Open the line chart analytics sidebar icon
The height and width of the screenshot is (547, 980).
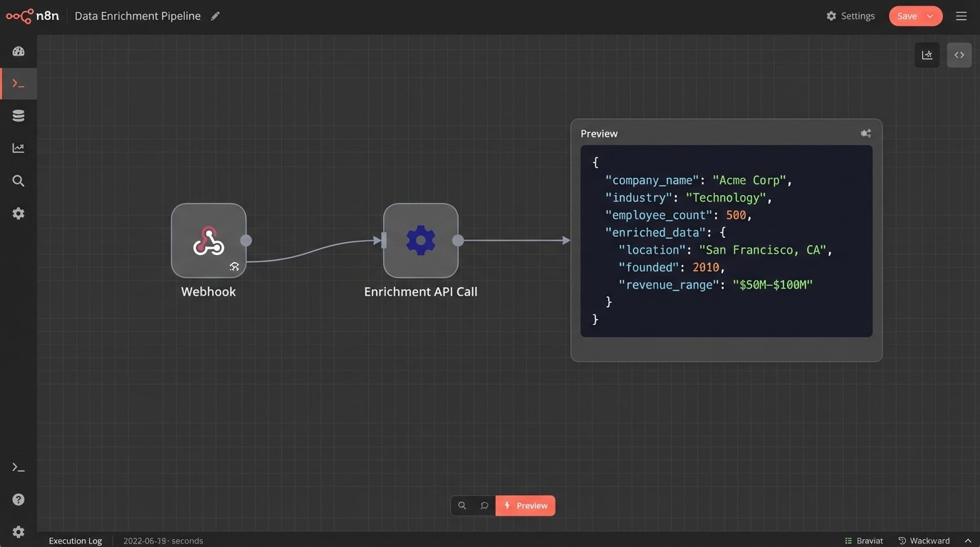click(x=19, y=148)
